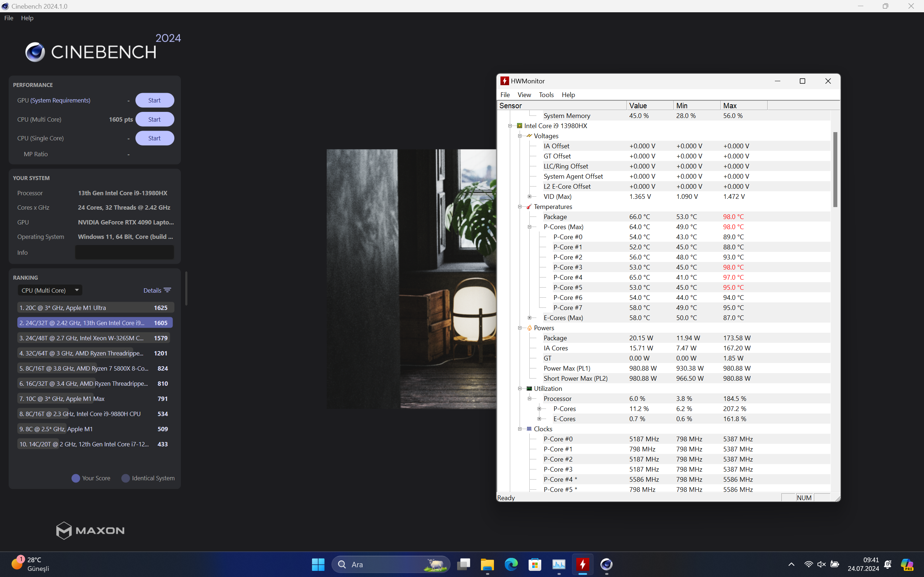This screenshot has height=577, width=924.
Task: Open the weather widget on the taskbar
Action: (x=31, y=564)
